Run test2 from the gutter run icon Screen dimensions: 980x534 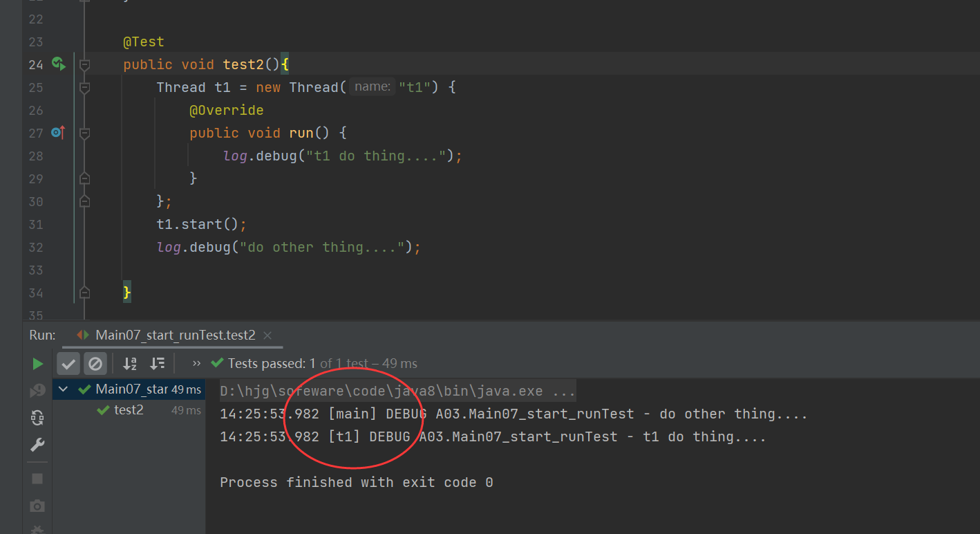[x=59, y=64]
